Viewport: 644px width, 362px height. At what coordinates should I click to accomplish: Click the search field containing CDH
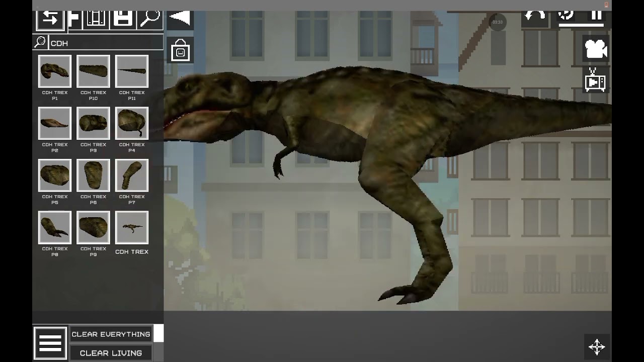pos(106,43)
